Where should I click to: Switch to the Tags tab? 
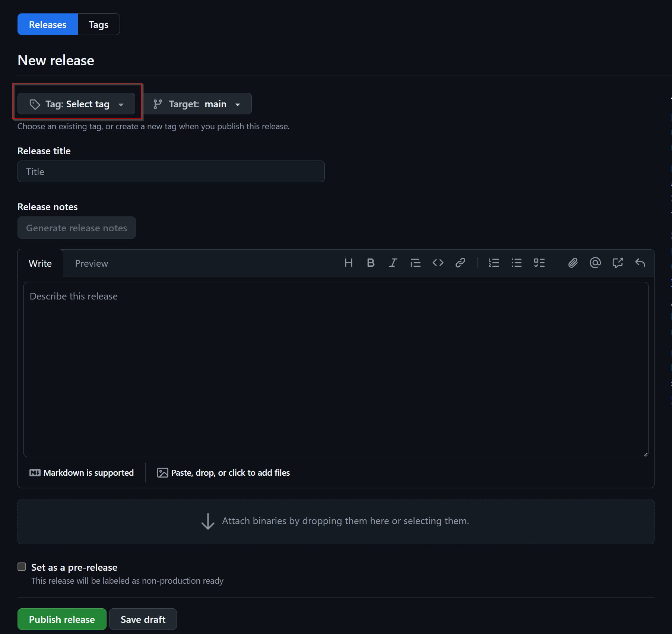(x=98, y=24)
